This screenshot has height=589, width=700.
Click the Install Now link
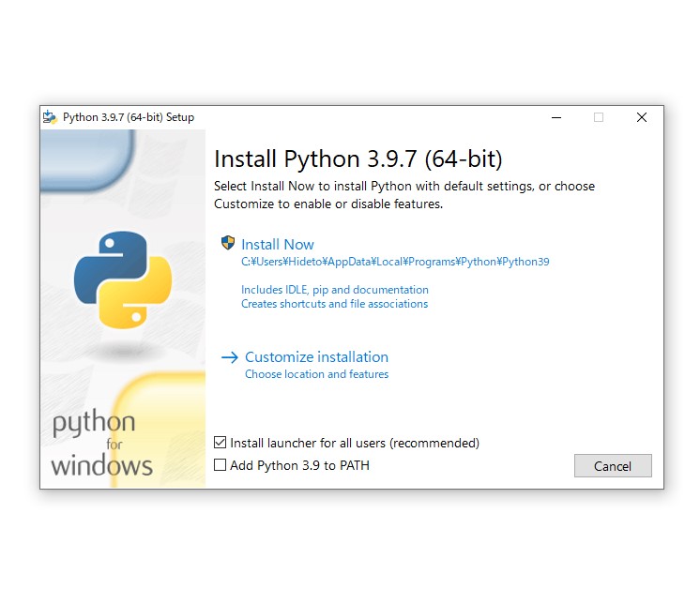(277, 244)
